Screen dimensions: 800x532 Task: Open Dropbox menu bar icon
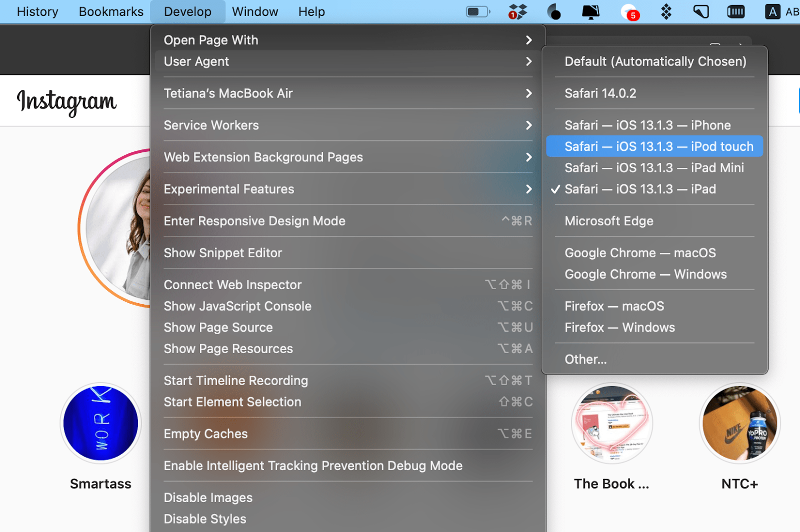(x=517, y=11)
